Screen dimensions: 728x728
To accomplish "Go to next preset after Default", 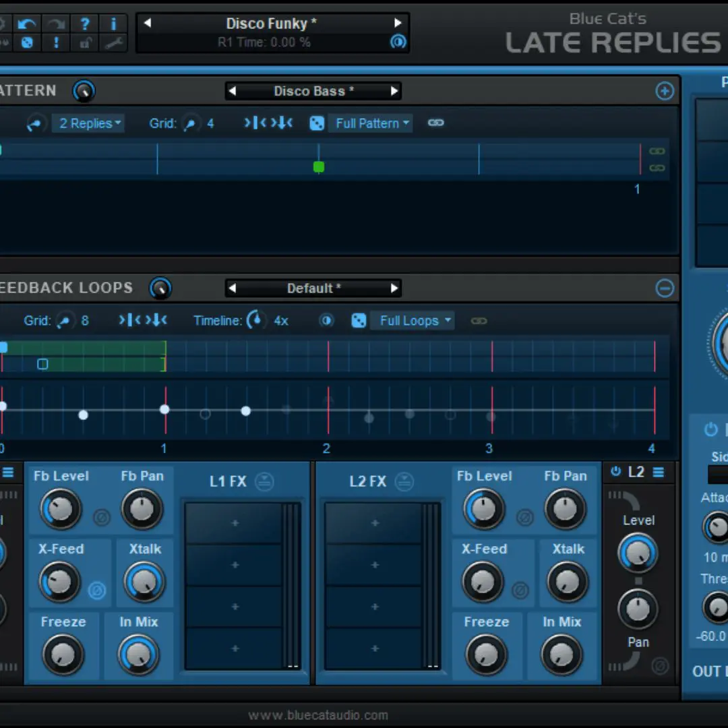I will 394,289.
